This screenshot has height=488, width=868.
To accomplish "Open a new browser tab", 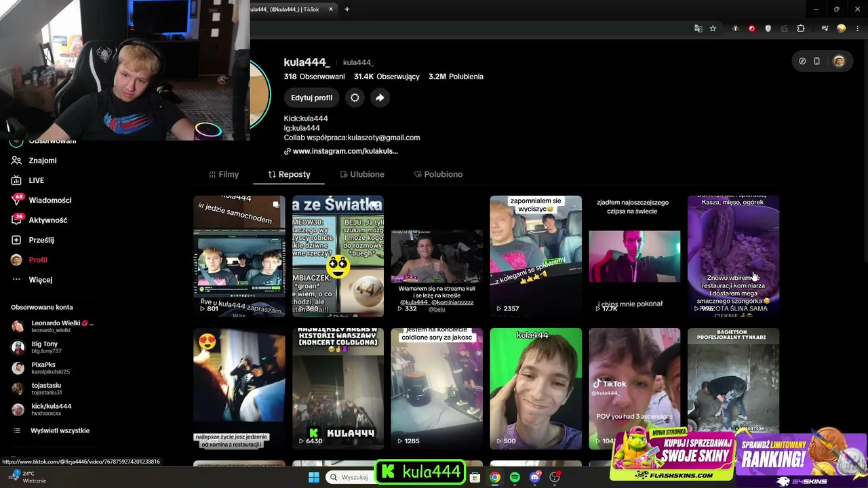I will pyautogui.click(x=347, y=9).
